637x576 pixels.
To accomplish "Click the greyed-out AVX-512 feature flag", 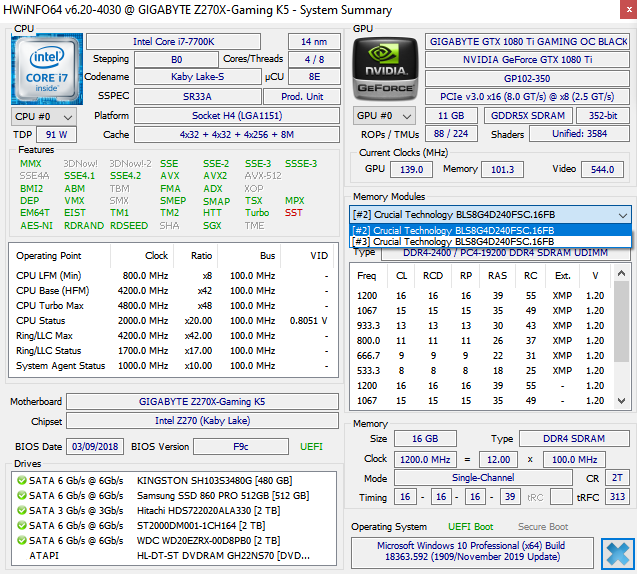I will [263, 176].
